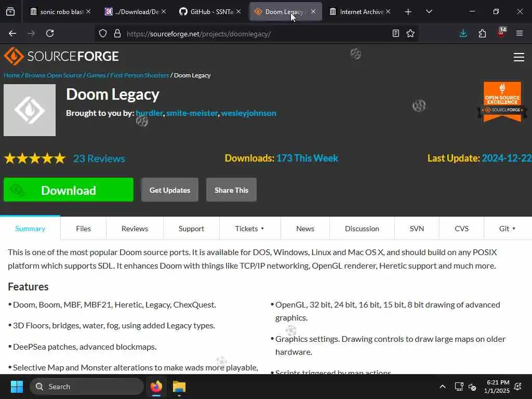Select the Summary tab

[x=30, y=229]
